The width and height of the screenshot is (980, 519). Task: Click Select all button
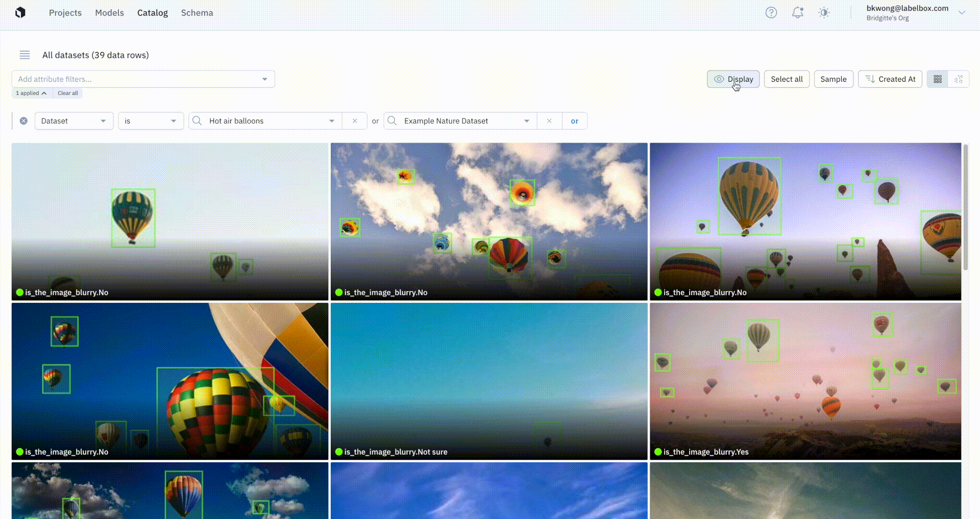coord(787,79)
